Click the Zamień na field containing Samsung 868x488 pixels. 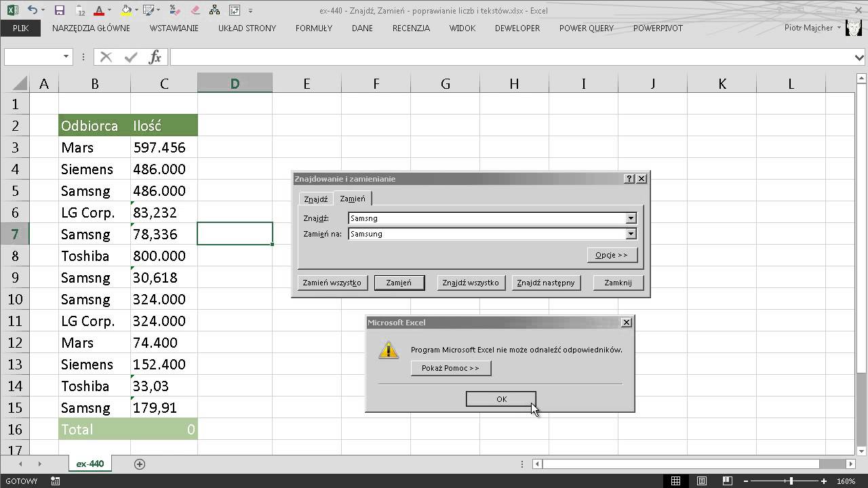click(487, 234)
